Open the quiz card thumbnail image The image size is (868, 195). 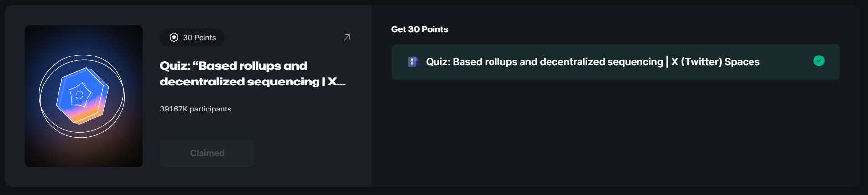[x=84, y=96]
